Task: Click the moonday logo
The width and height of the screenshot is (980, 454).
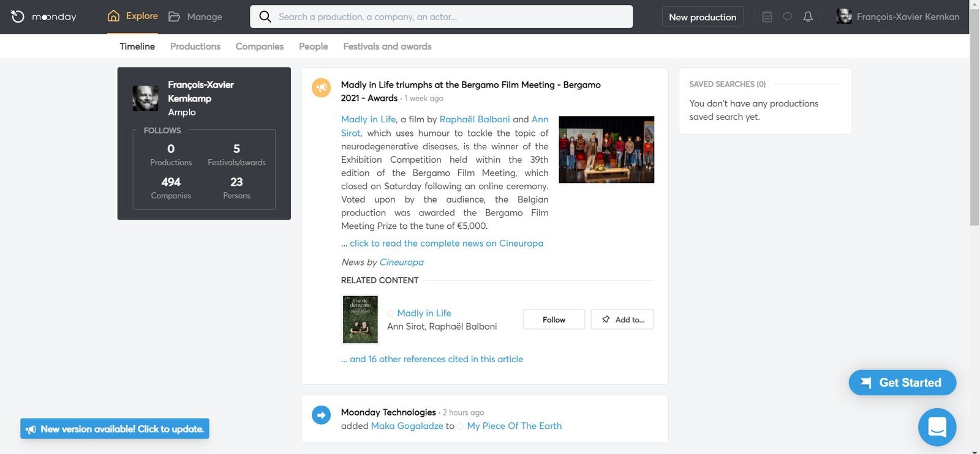Action: pyautogui.click(x=43, y=17)
